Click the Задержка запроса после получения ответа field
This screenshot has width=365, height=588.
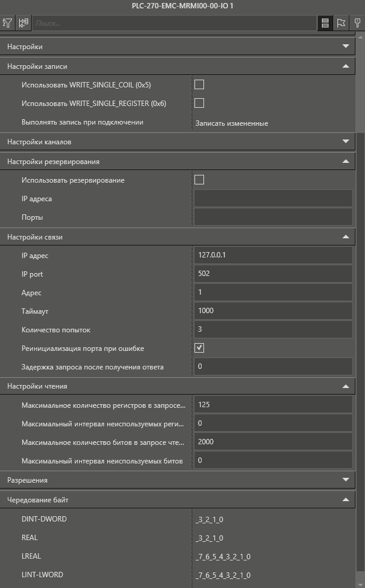click(273, 366)
